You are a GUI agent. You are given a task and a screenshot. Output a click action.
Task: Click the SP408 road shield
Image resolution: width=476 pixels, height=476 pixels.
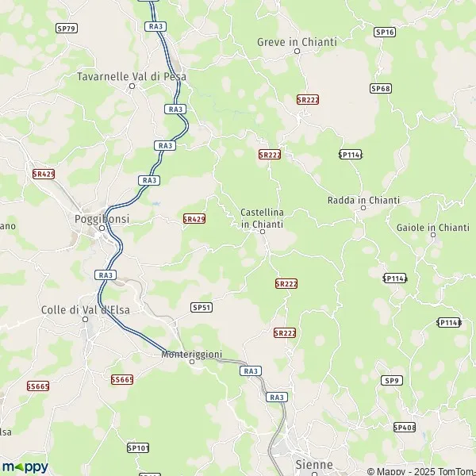point(405,428)
